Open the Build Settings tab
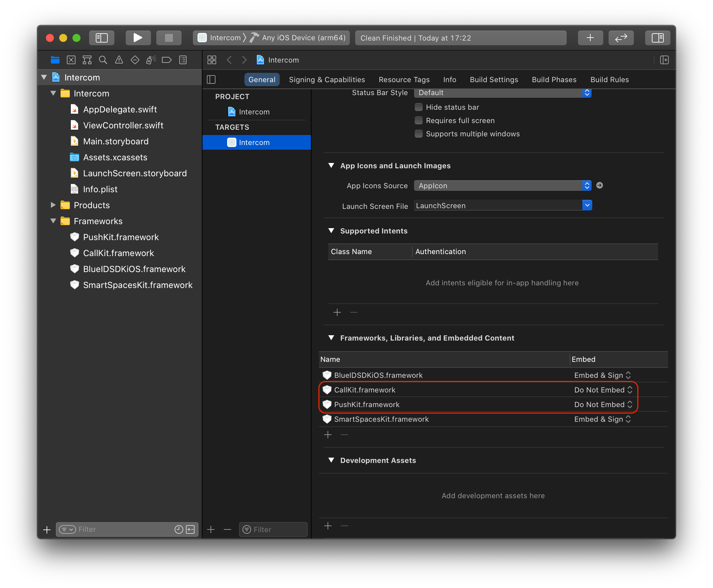Viewport: 713px width, 588px height. pyautogui.click(x=494, y=79)
